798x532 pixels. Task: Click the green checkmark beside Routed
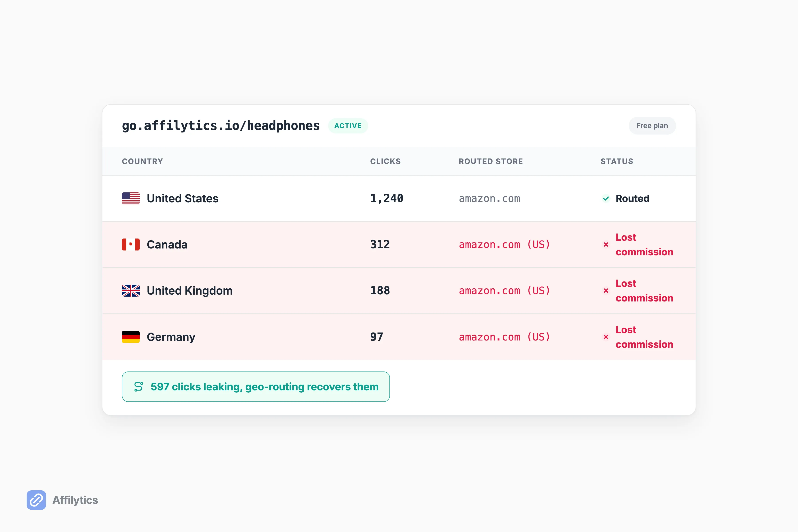[x=606, y=198]
